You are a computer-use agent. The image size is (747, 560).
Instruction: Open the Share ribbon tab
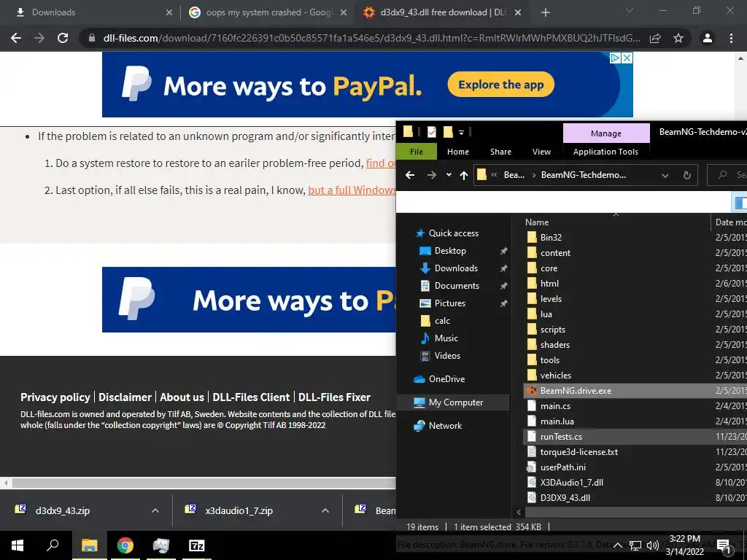500,152
